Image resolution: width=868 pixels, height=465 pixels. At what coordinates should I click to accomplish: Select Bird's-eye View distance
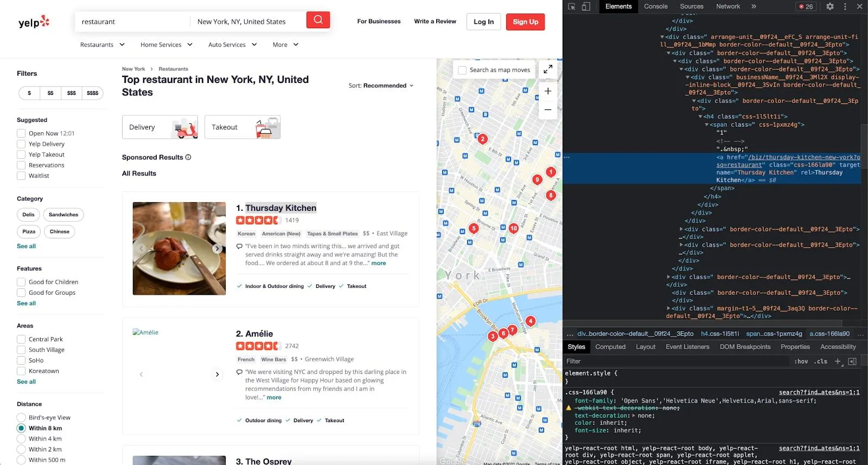click(21, 417)
